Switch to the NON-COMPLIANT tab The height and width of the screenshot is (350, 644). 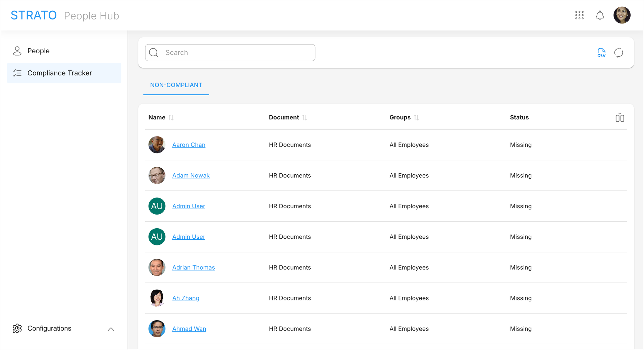pyautogui.click(x=176, y=85)
